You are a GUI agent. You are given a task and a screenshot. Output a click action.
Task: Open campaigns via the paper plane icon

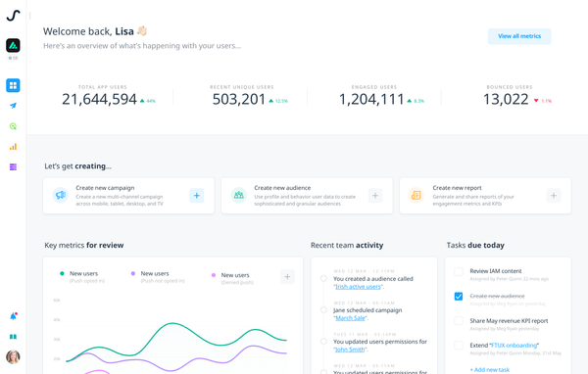13,106
